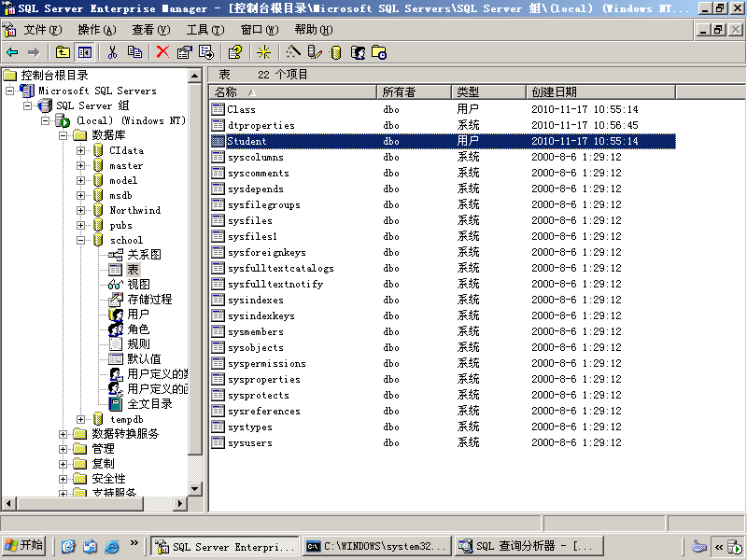Open the 查看(V) menu
Image resolution: width=747 pixels, height=560 pixels.
pos(151,30)
